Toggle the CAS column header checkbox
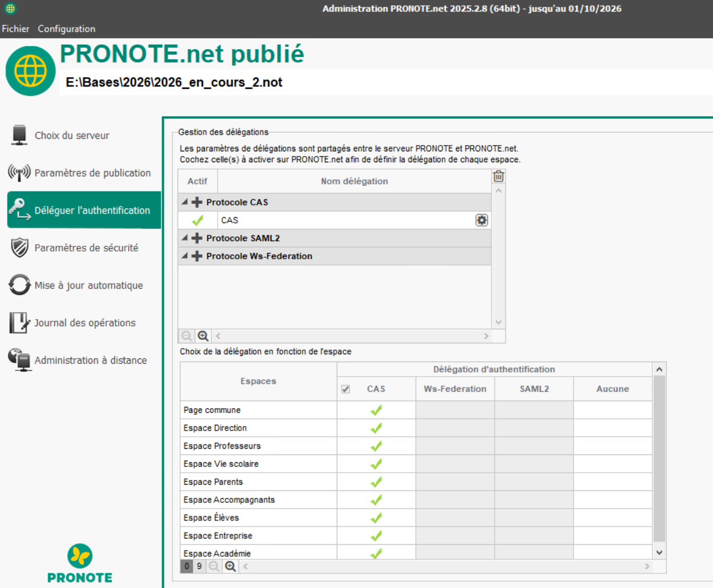The height and width of the screenshot is (588, 713). (346, 389)
